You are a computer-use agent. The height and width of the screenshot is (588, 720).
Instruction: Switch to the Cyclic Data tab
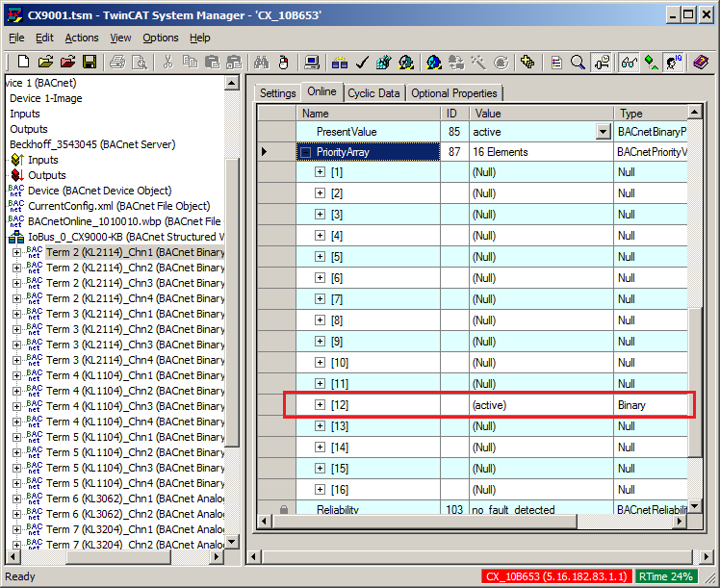click(373, 93)
